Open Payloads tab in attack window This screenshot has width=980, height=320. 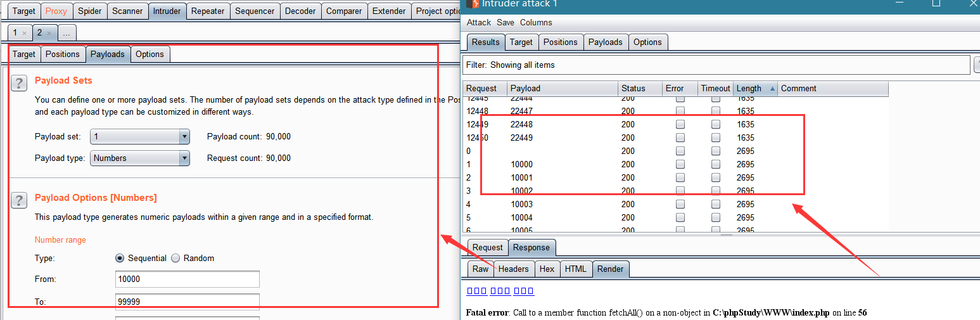606,42
